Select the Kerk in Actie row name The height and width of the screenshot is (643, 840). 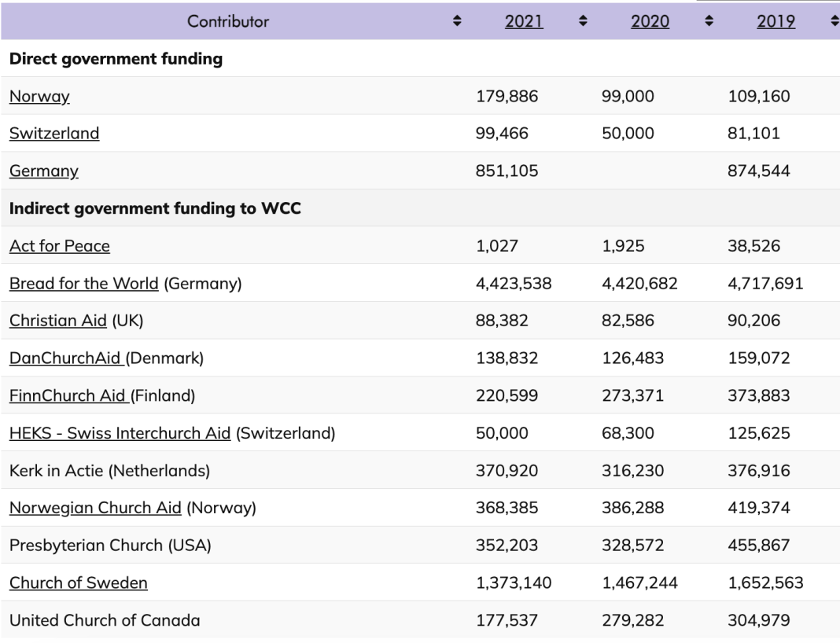click(109, 471)
